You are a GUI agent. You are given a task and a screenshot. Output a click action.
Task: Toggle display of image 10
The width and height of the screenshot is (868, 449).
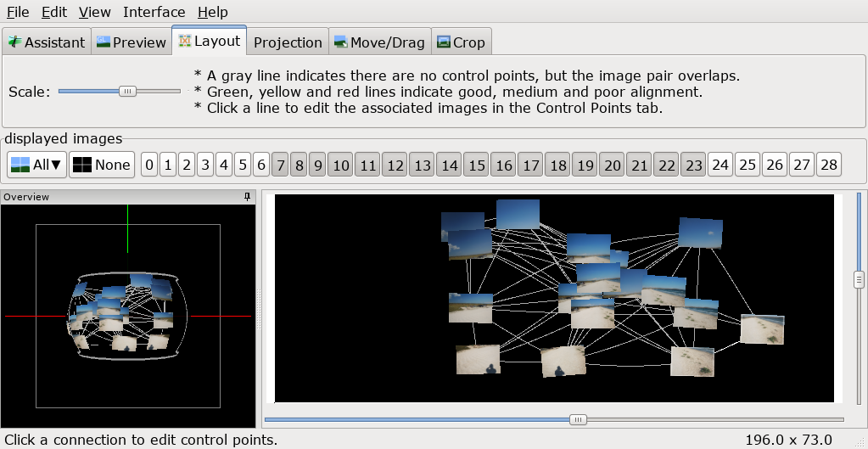pos(340,165)
